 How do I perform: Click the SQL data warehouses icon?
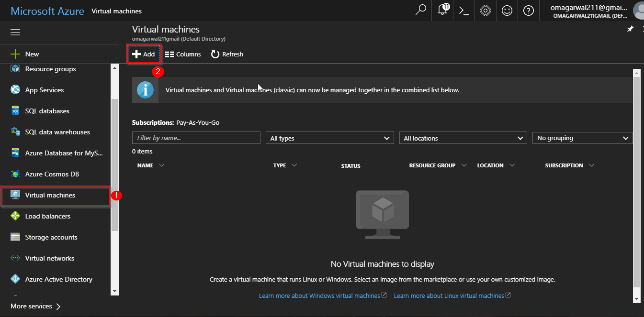click(x=15, y=132)
